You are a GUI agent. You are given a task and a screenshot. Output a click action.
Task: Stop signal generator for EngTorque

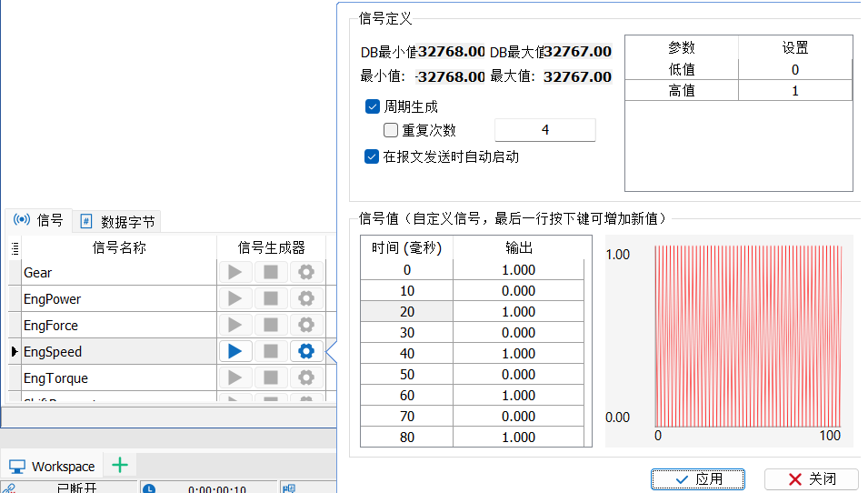pyautogui.click(x=271, y=377)
